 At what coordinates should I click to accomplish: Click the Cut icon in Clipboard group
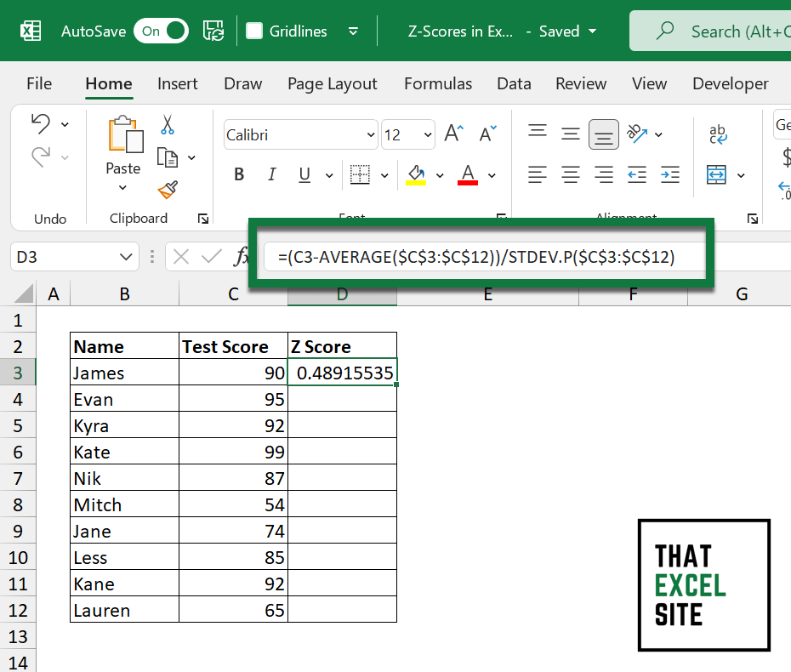(x=167, y=124)
